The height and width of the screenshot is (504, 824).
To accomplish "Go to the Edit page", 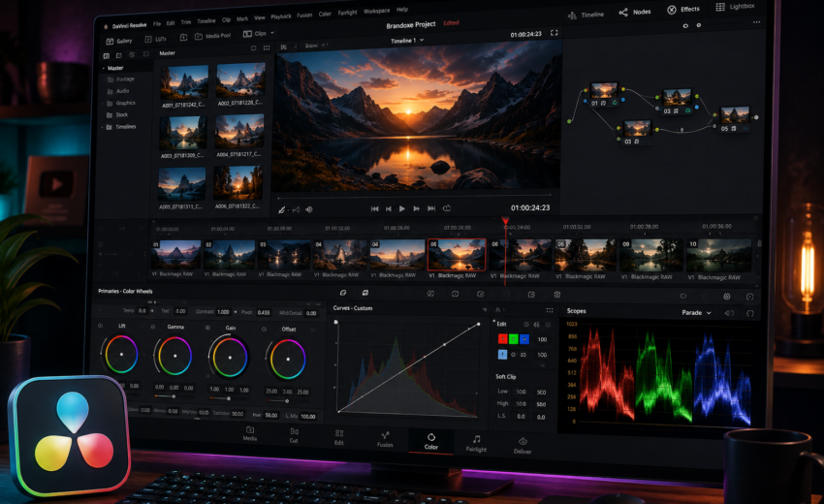I will [x=339, y=437].
